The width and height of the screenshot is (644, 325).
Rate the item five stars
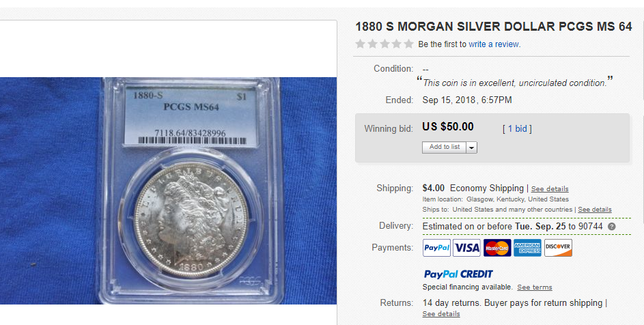point(408,44)
